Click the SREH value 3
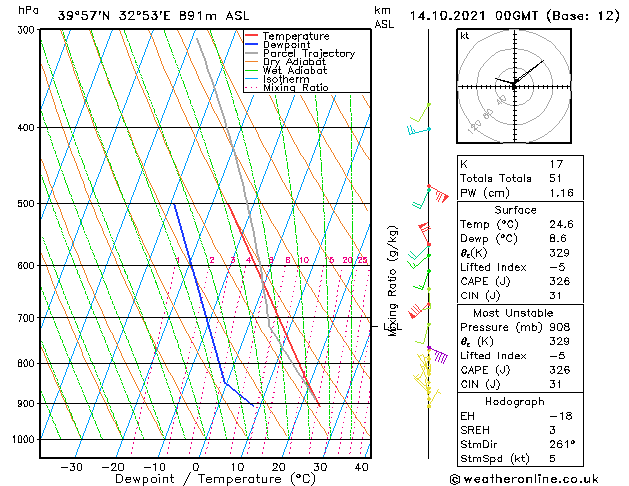This screenshot has width=629, height=486. tap(553, 430)
